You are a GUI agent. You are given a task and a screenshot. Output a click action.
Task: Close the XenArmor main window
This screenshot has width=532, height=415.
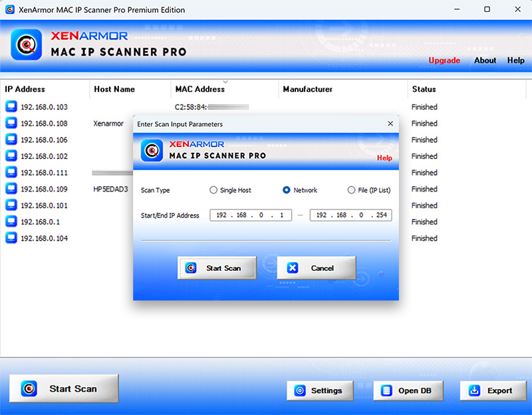pyautogui.click(x=517, y=9)
